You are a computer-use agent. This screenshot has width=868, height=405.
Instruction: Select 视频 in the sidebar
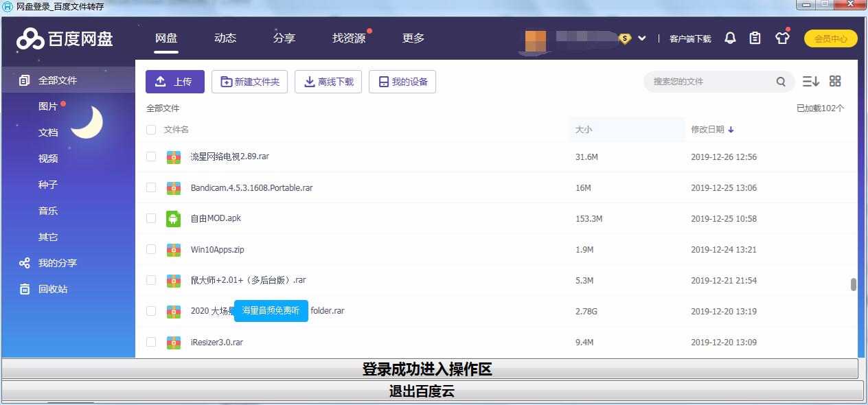click(48, 159)
